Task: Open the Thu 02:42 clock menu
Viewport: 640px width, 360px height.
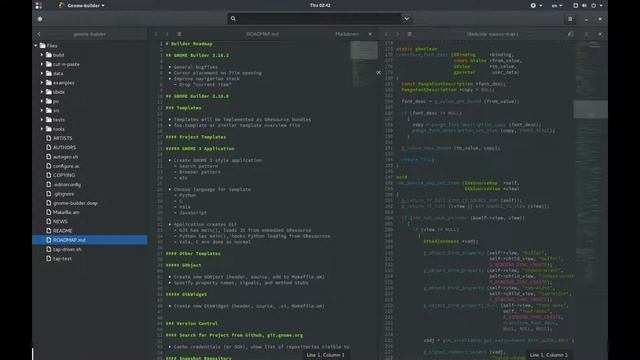Action: click(320, 5)
